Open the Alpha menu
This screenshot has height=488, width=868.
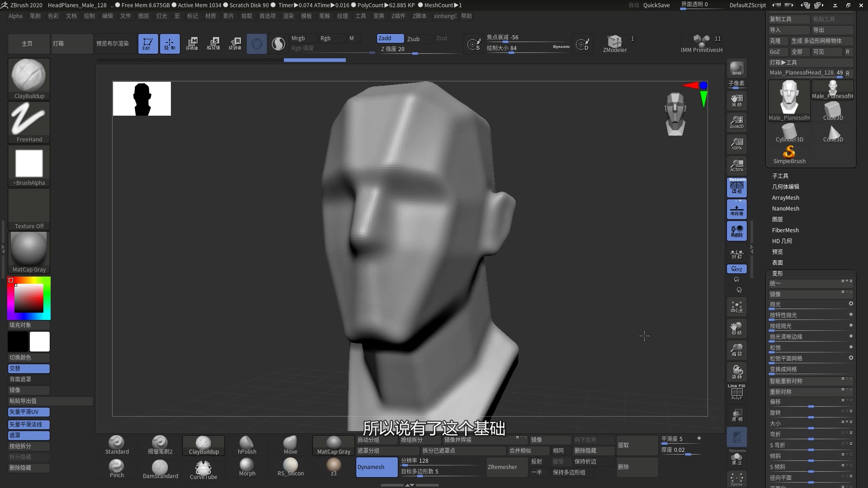(x=15, y=16)
